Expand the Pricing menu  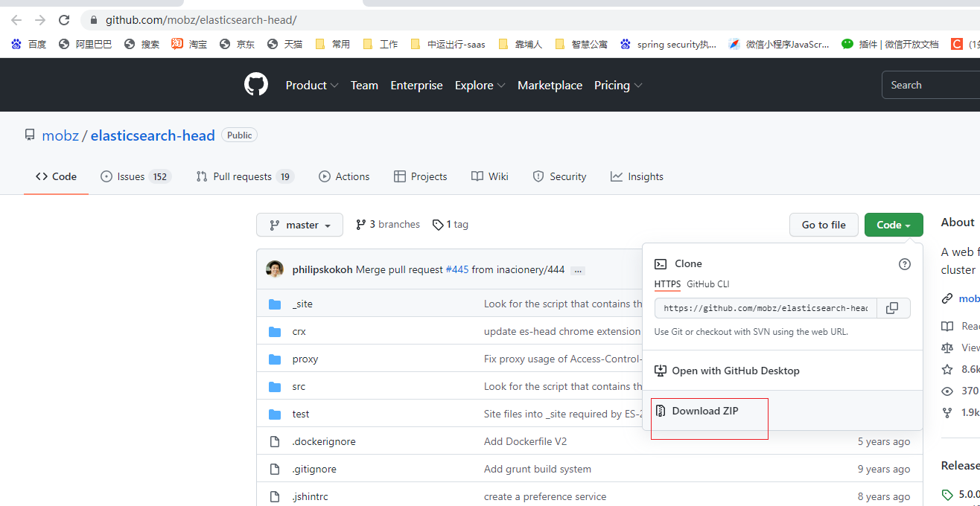618,85
